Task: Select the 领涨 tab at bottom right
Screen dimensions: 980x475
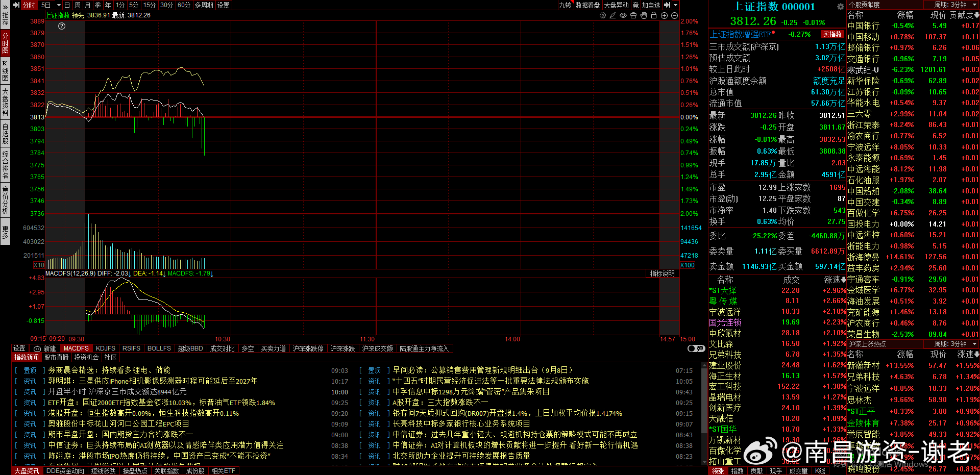Action: tap(718, 471)
